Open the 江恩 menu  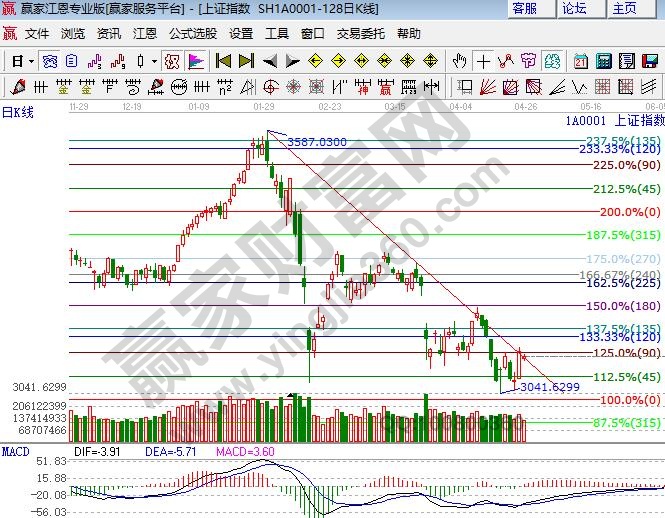tap(146, 34)
